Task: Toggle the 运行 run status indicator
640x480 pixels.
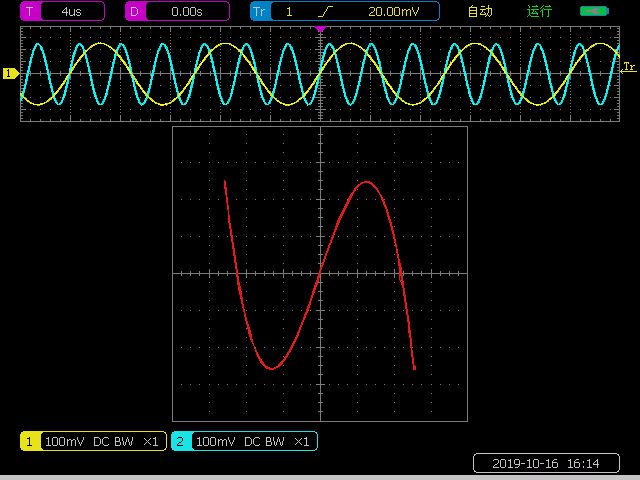Action: (x=540, y=12)
